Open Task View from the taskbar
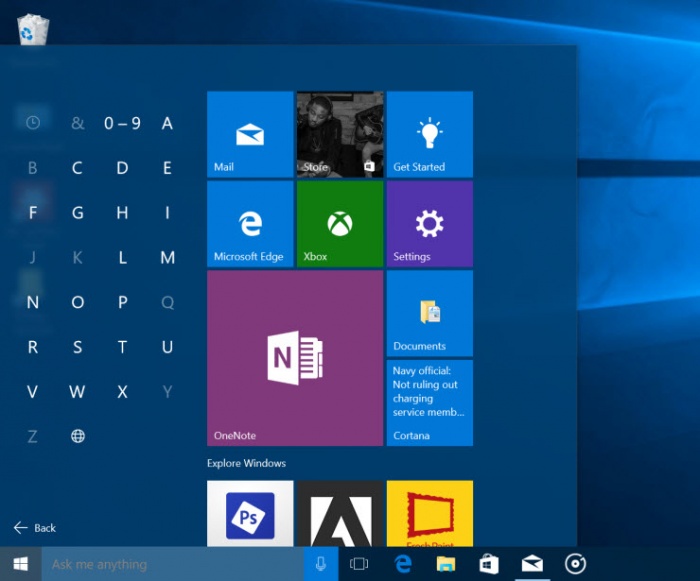The image size is (700, 581). coord(359,564)
